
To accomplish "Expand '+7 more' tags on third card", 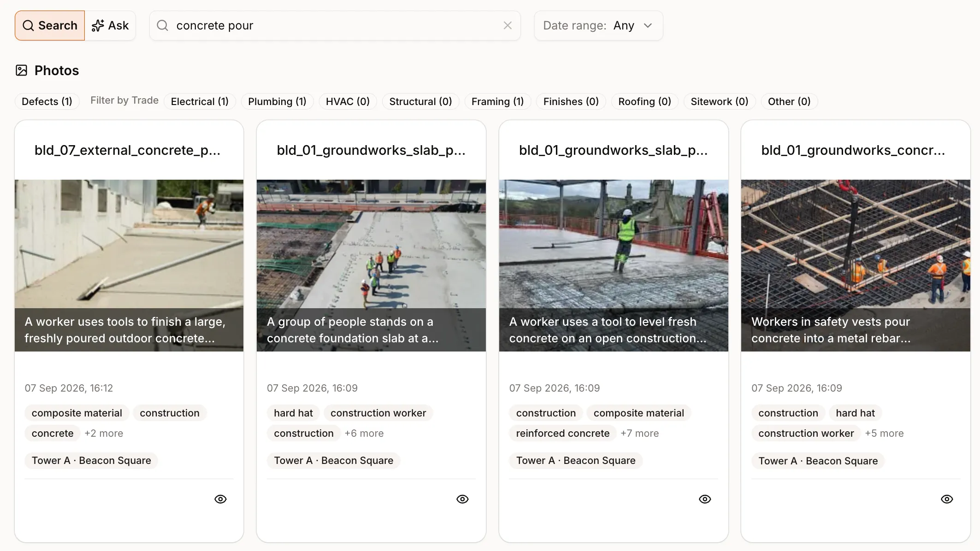I will click(x=639, y=433).
